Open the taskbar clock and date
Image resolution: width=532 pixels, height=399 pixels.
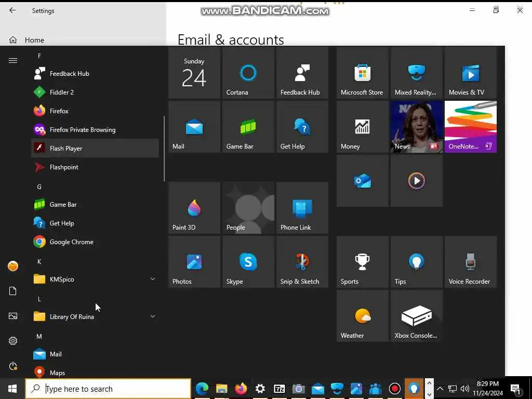pyautogui.click(x=488, y=389)
